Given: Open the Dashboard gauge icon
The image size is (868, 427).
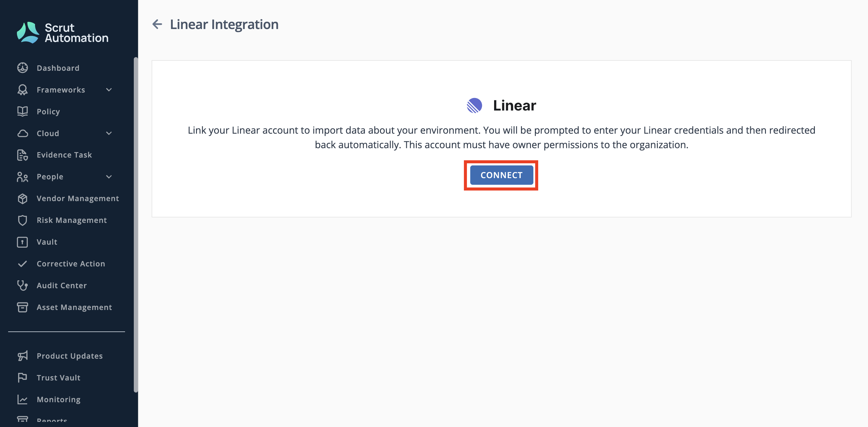Looking at the screenshot, I should click(23, 68).
